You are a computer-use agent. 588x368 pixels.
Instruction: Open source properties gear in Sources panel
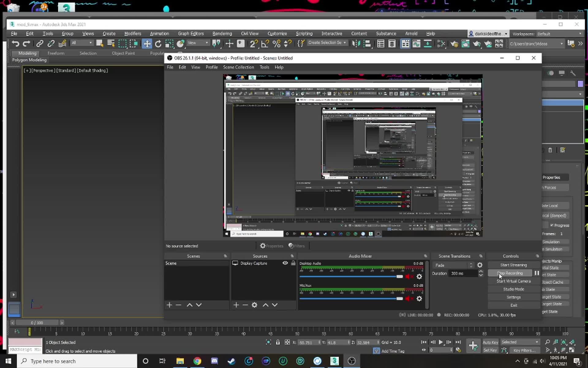[254, 305]
